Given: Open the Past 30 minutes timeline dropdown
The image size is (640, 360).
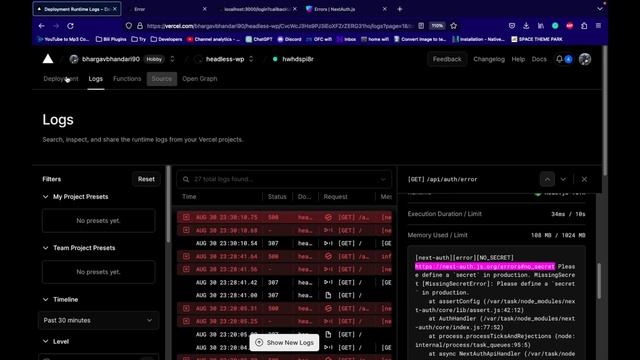Looking at the screenshot, I should [98, 320].
